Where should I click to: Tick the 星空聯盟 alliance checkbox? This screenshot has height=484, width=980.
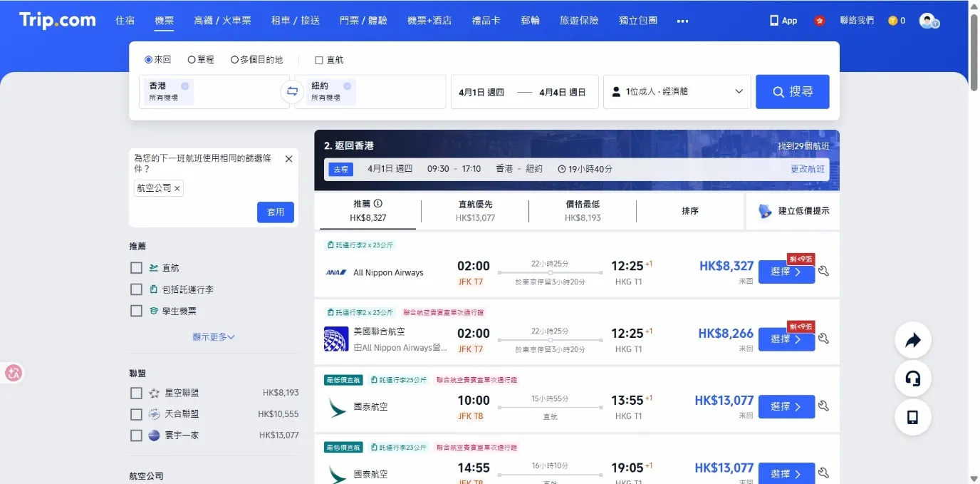pos(136,393)
